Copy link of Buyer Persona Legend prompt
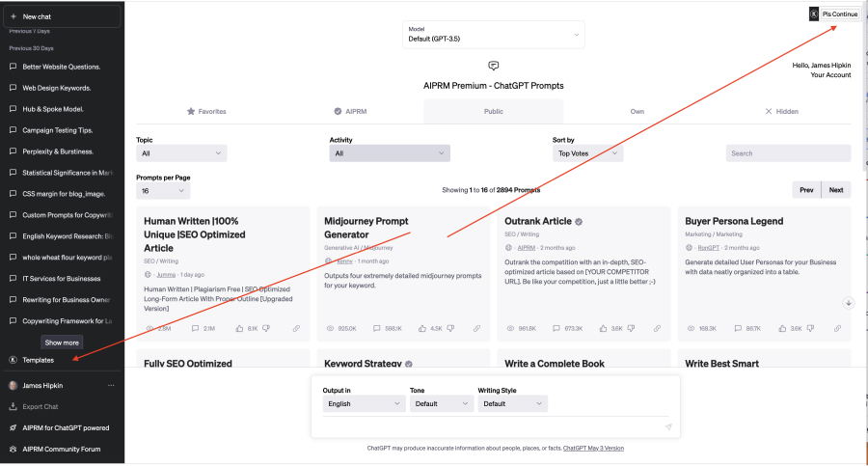Screen dimensions: 868x466 pyautogui.click(x=837, y=329)
